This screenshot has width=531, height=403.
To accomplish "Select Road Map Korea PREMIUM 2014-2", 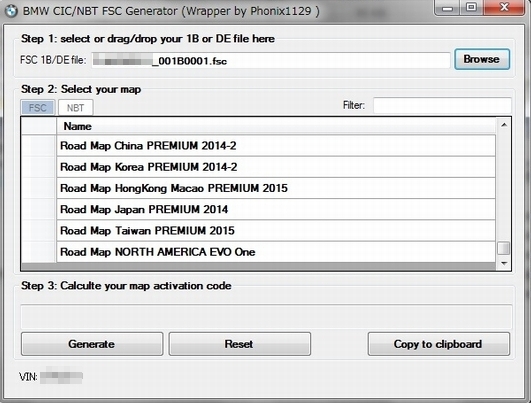I will tap(276, 167).
